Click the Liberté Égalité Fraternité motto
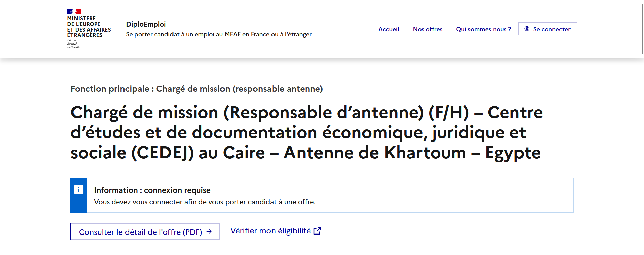The height and width of the screenshot is (255, 644). tap(73, 44)
